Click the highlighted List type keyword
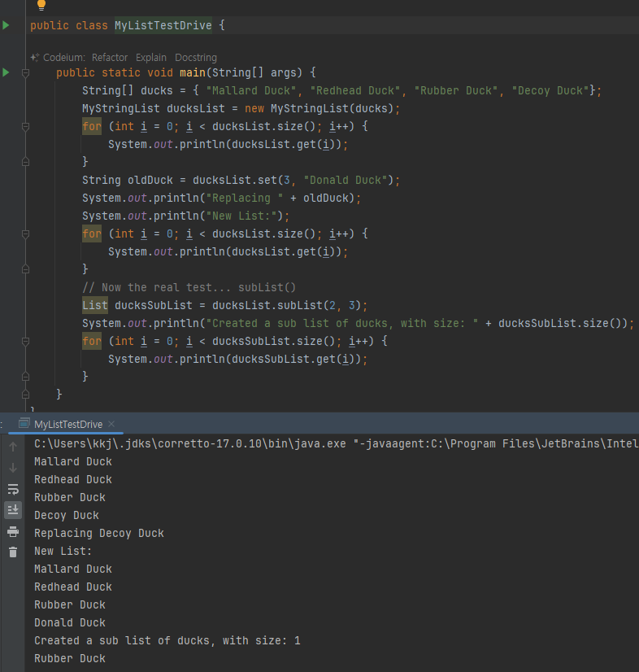This screenshot has width=639, height=672. 95,306
